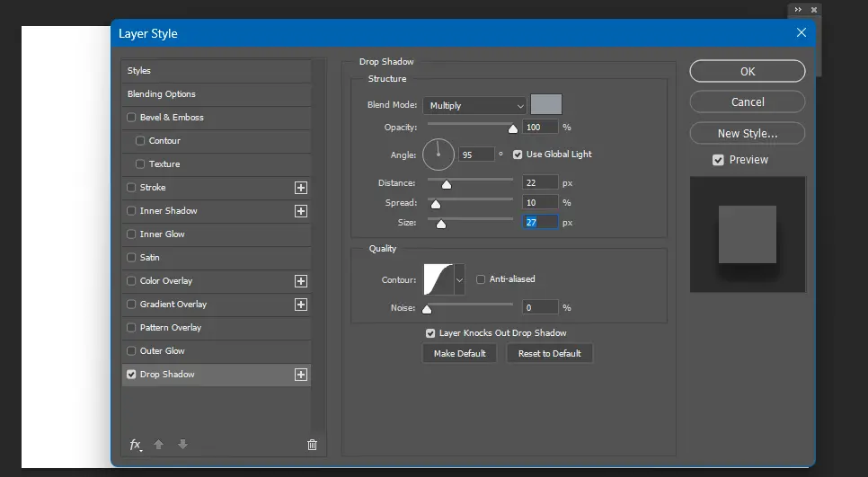
Task: Open the fx effects menu
Action: point(136,445)
